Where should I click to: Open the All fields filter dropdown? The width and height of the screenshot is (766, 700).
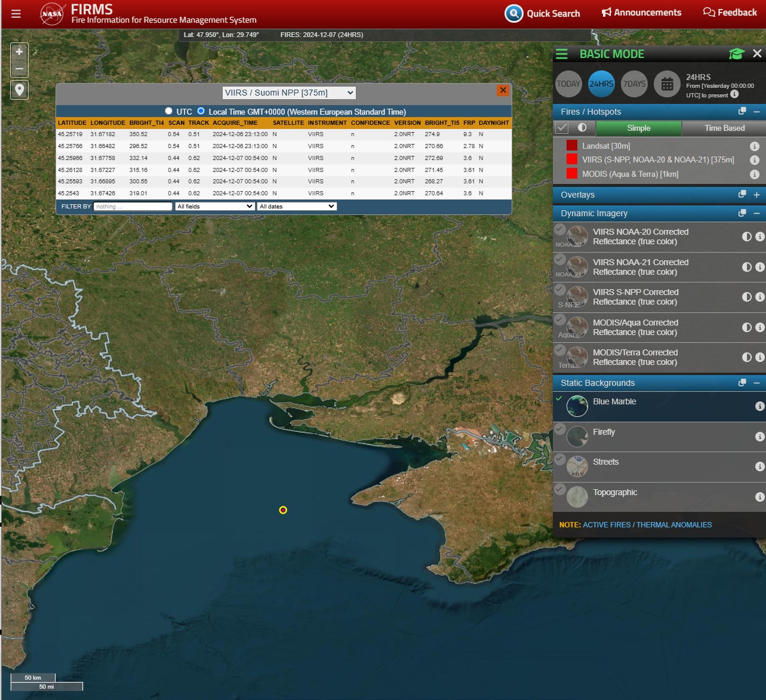click(215, 206)
